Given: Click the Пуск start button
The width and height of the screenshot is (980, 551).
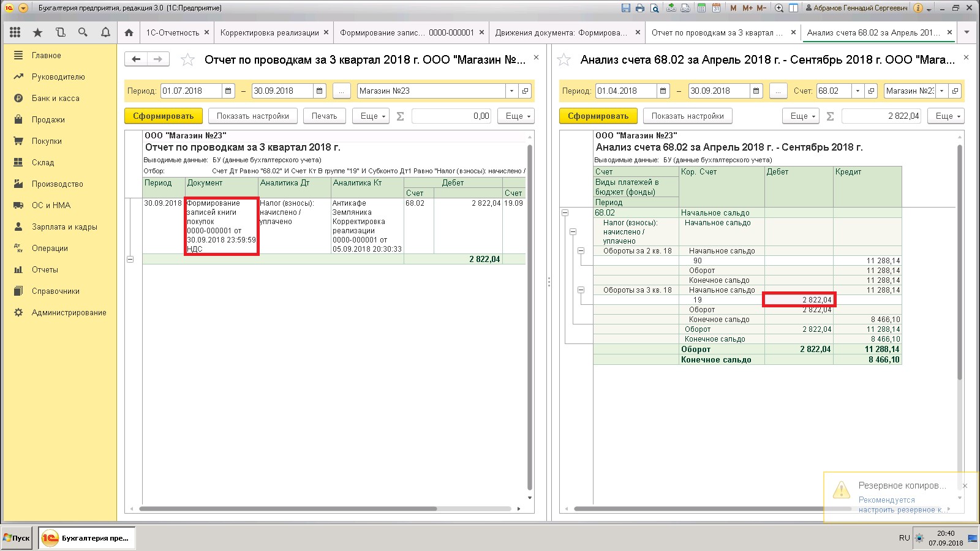Looking at the screenshot, I should click(17, 538).
